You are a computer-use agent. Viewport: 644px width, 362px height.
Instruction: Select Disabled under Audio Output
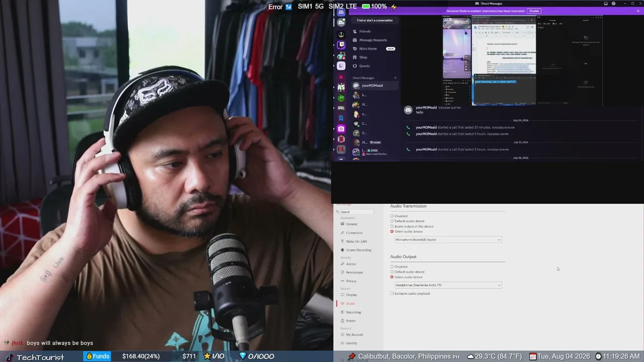click(x=392, y=266)
